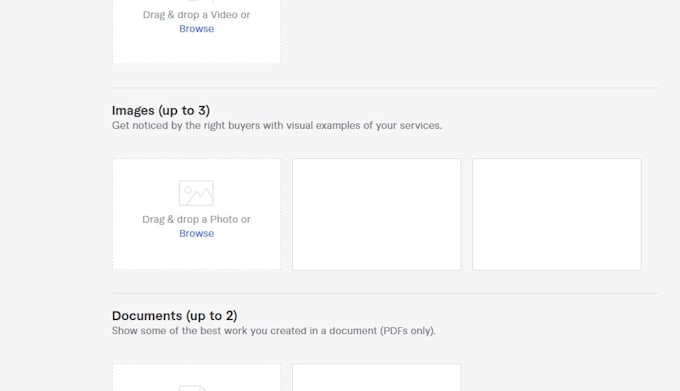This screenshot has height=391, width=680.
Task: Click Browse link in photo upload box
Action: coord(196,233)
